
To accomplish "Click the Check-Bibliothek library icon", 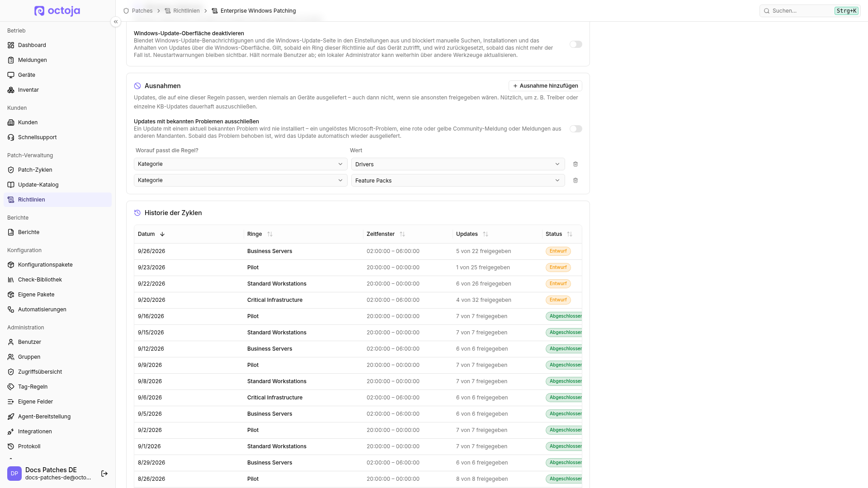I will click(x=11, y=280).
